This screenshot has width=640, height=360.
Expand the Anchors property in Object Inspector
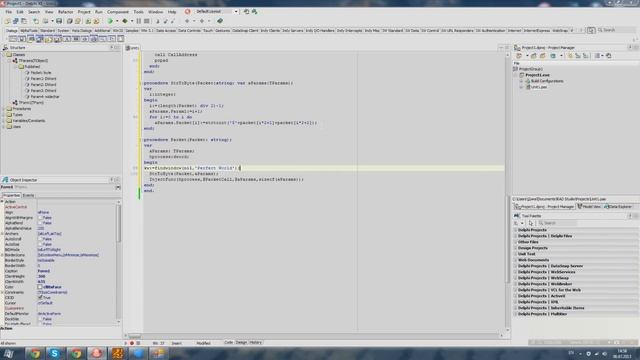2,234
